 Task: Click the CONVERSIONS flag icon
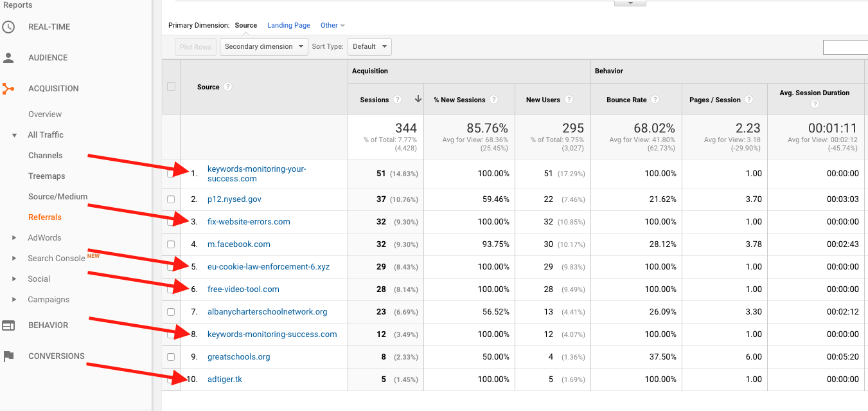point(9,356)
